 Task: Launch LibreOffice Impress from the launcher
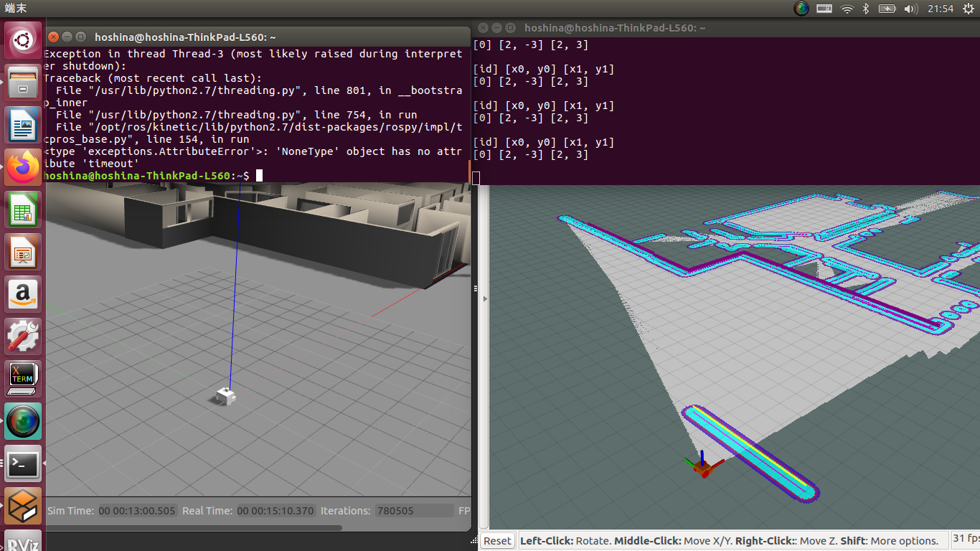click(23, 253)
